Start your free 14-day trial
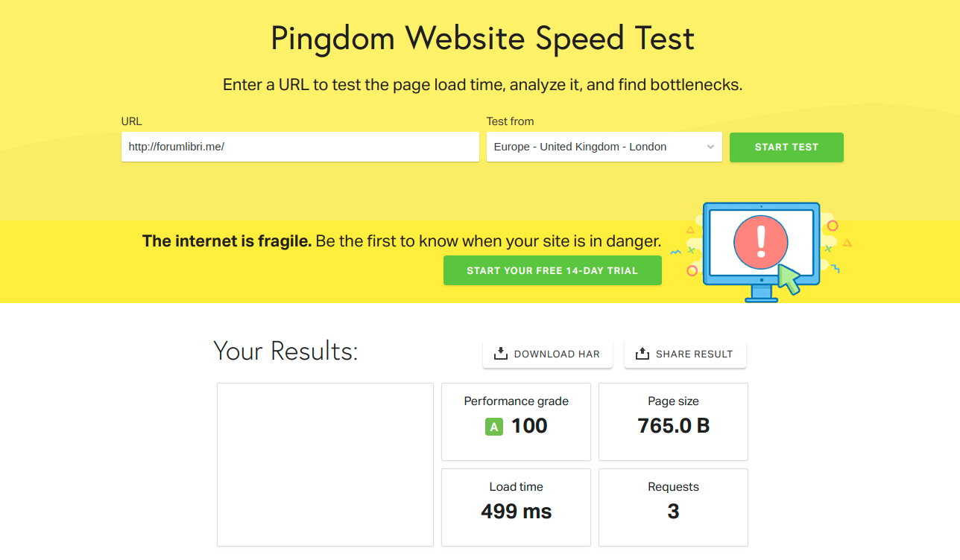Viewport: 960px width, 560px height. [552, 270]
